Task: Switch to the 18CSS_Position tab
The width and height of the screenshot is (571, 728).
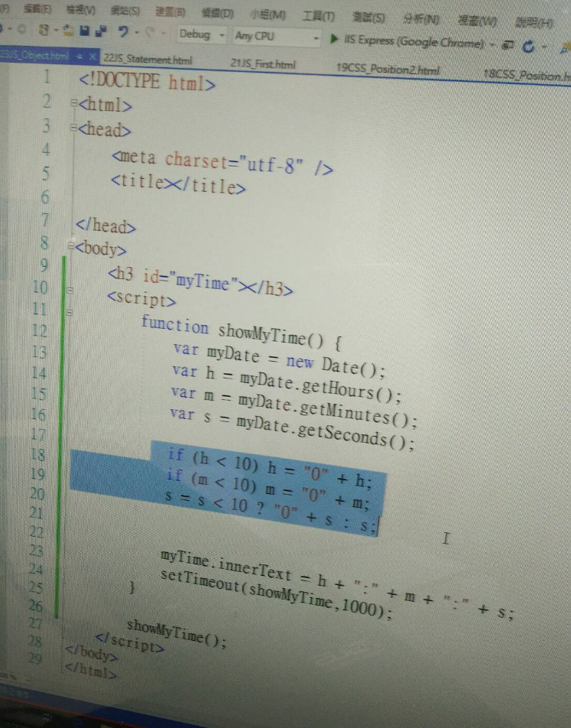Action: point(527,75)
